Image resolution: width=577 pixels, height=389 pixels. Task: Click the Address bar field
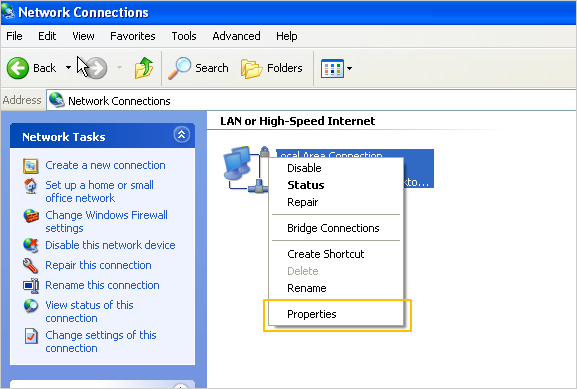(x=311, y=100)
